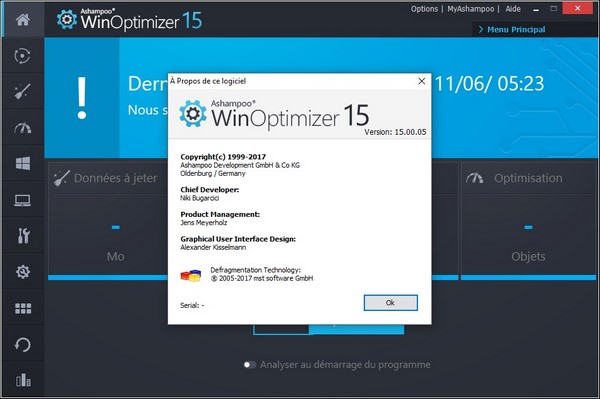Screen dimensions: 600x399
Task: Click the Copyright(c) 1999-2017 line
Action: (x=223, y=157)
